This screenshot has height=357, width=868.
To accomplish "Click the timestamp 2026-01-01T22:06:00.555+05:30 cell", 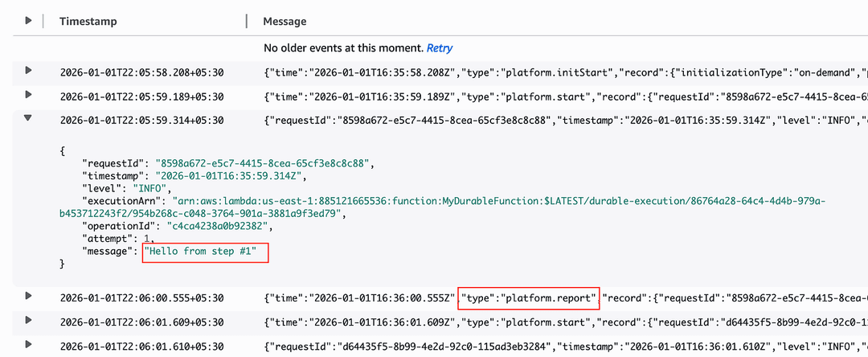I will [x=141, y=297].
